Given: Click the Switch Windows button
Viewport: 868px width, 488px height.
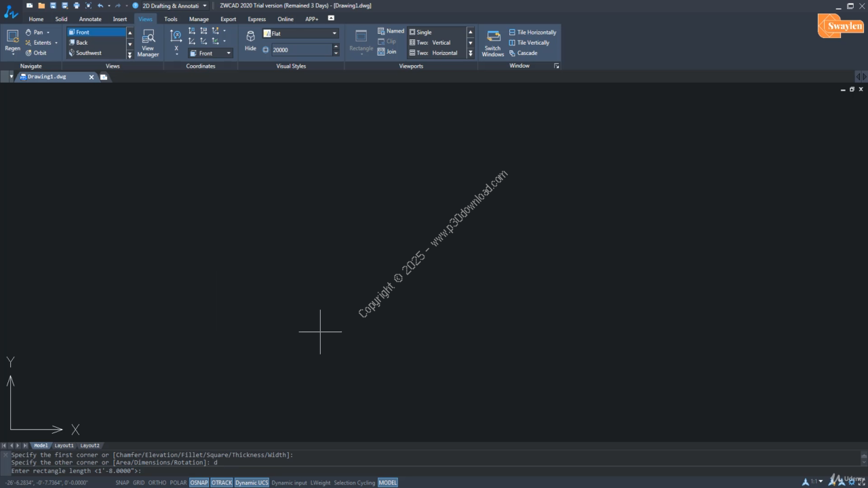Looking at the screenshot, I should (x=493, y=43).
